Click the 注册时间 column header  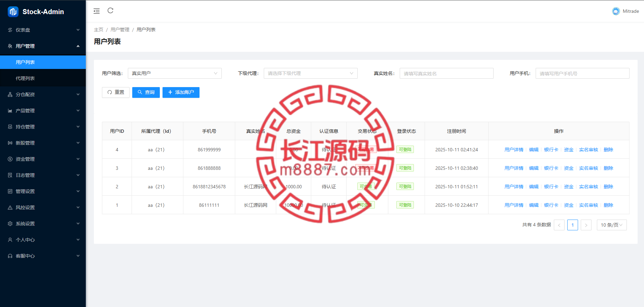tap(457, 131)
